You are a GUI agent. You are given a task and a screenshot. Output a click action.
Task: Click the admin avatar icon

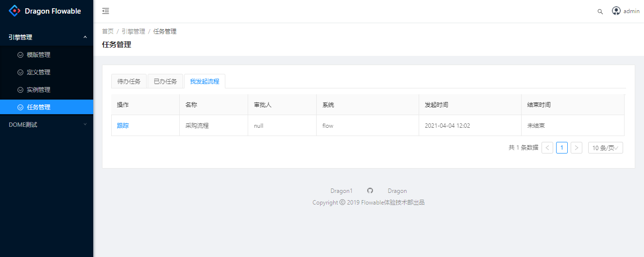point(616,11)
